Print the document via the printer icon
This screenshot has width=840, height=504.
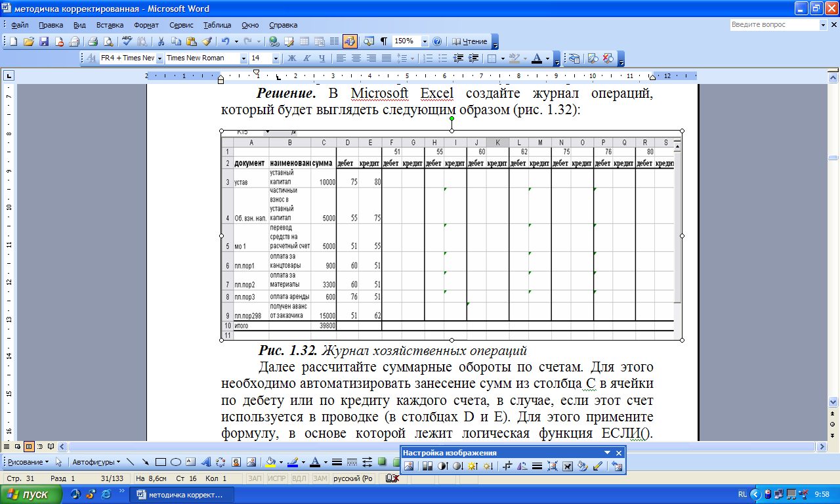pos(93,41)
